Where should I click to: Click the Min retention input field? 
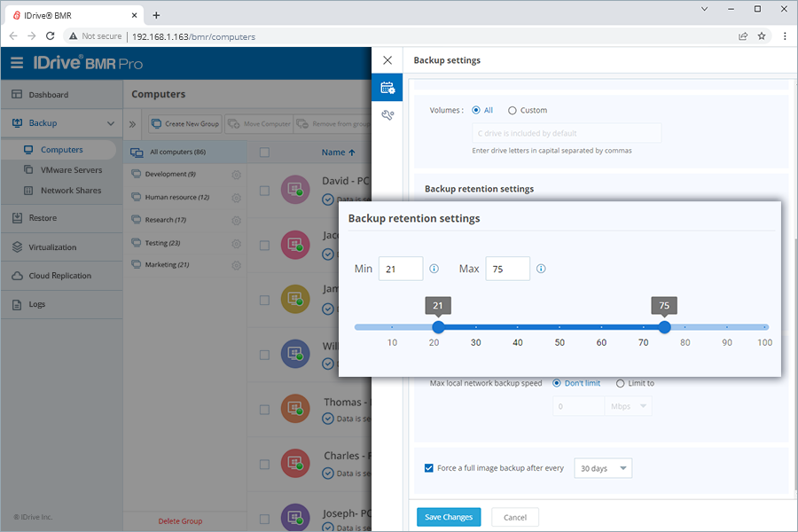click(x=401, y=269)
